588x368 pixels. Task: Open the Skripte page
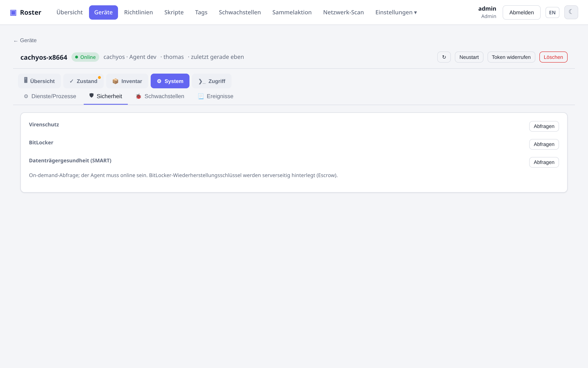174,12
